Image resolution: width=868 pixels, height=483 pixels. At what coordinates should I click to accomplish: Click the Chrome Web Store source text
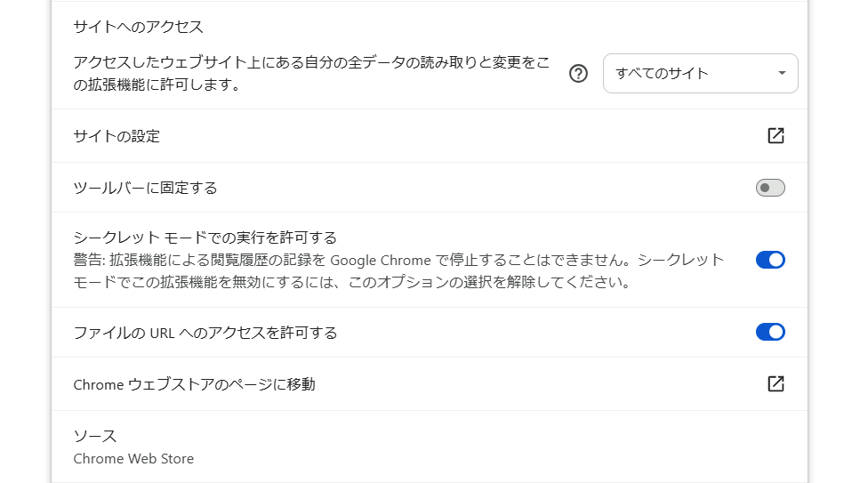(x=133, y=459)
